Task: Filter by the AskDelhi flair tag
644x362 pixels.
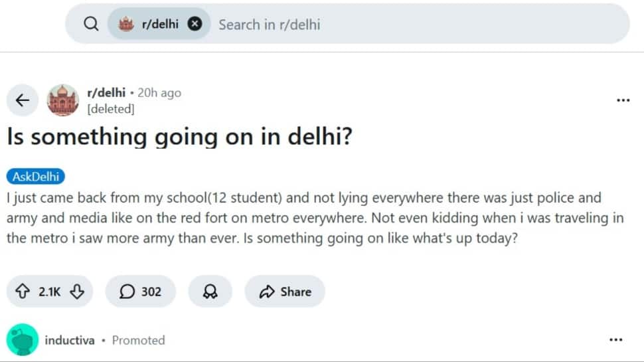Action: pyautogui.click(x=36, y=177)
